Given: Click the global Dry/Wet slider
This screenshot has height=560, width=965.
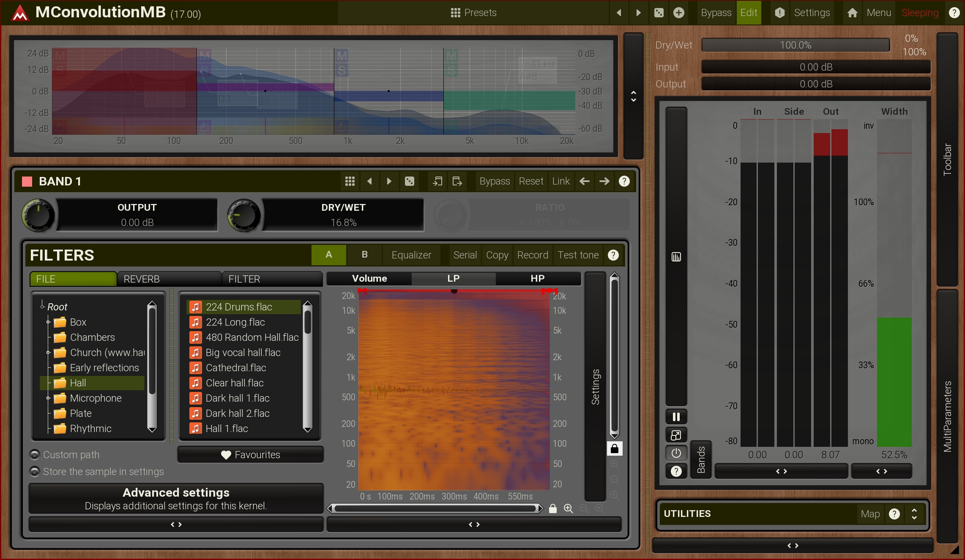Looking at the screenshot, I should [x=795, y=45].
